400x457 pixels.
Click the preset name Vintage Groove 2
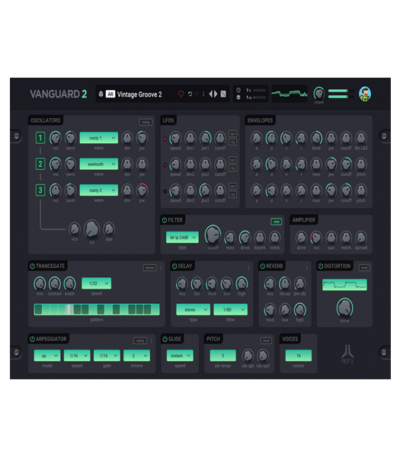(139, 94)
